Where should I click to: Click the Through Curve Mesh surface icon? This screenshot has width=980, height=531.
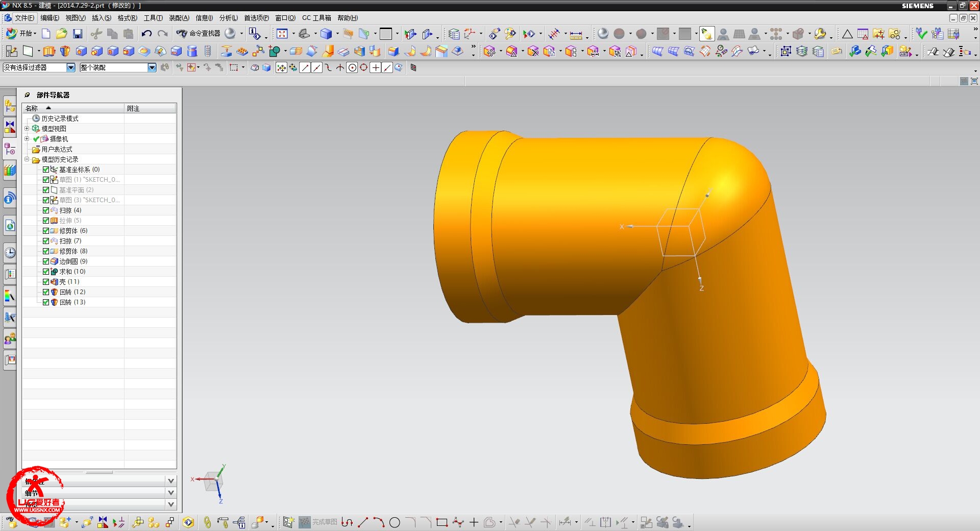click(x=673, y=52)
